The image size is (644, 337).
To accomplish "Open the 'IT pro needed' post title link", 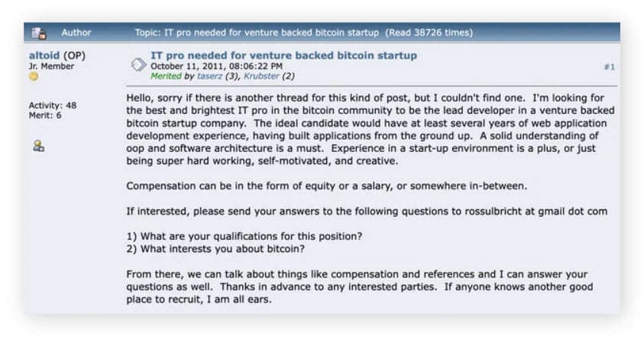I will pos(283,56).
